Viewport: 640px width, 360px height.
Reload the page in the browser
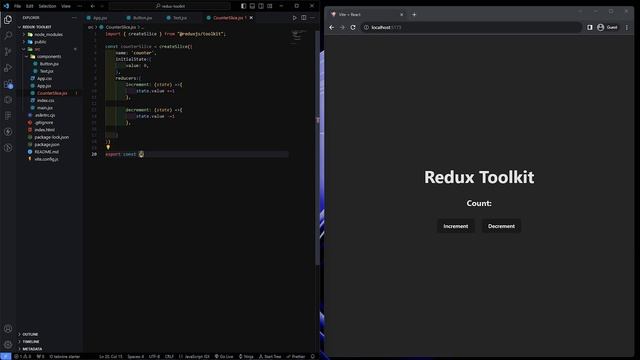(353, 27)
